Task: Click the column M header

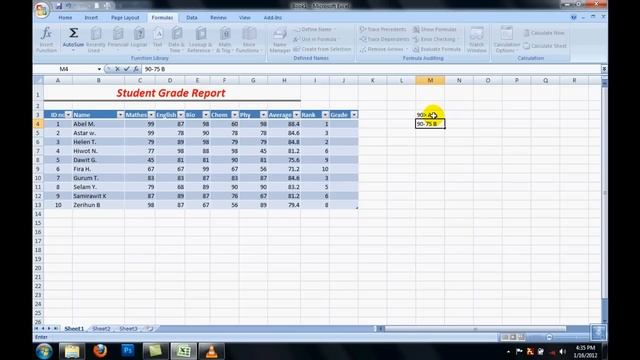Action: [430, 80]
